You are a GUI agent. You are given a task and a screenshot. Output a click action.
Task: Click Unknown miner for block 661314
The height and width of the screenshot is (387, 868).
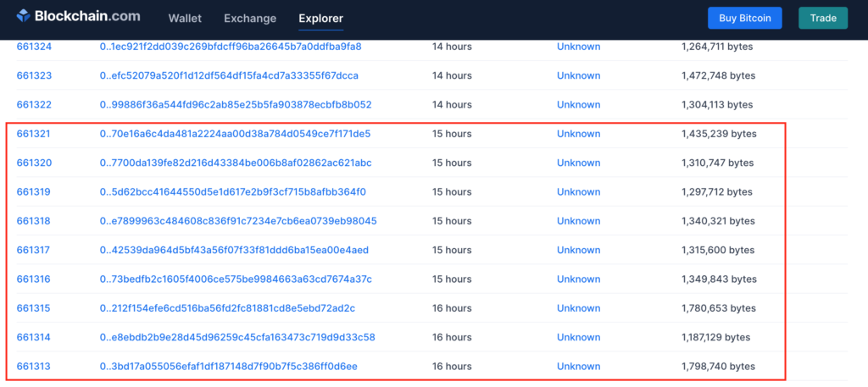click(x=578, y=337)
